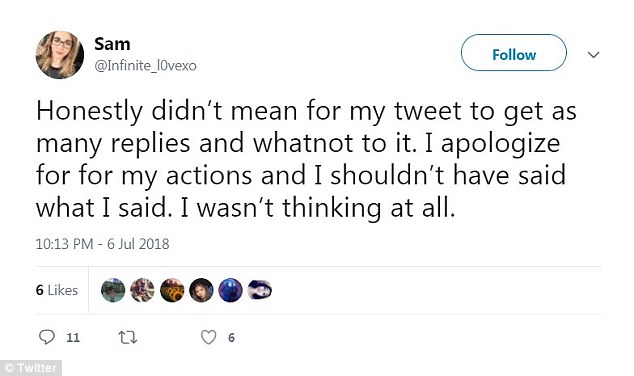This screenshot has width=634, height=376.
Task: Click the reply count 11
Action: (x=73, y=337)
